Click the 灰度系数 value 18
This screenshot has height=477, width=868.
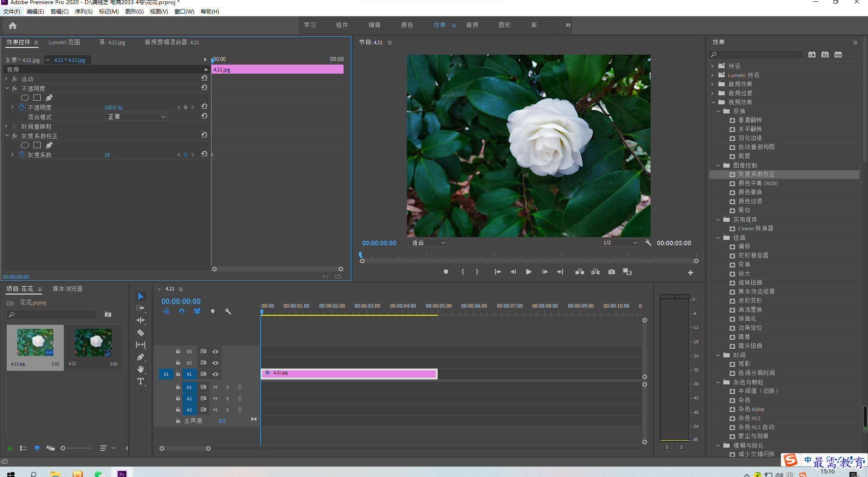107,155
